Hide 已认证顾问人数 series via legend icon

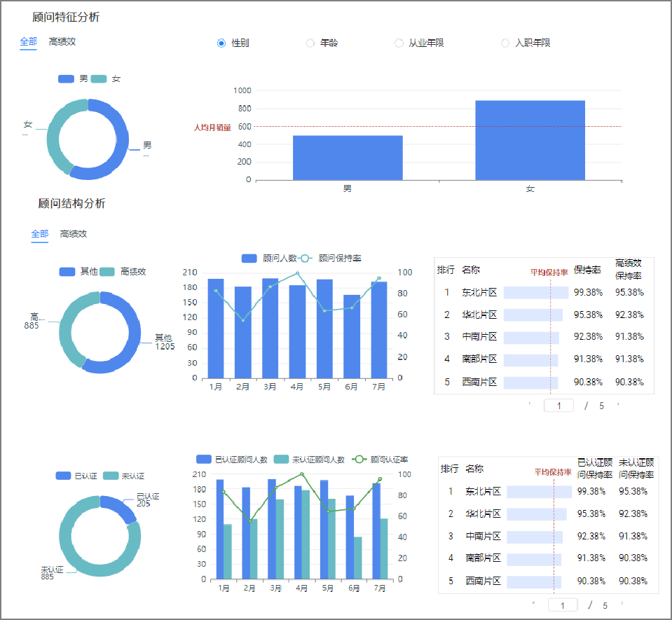click(204, 460)
